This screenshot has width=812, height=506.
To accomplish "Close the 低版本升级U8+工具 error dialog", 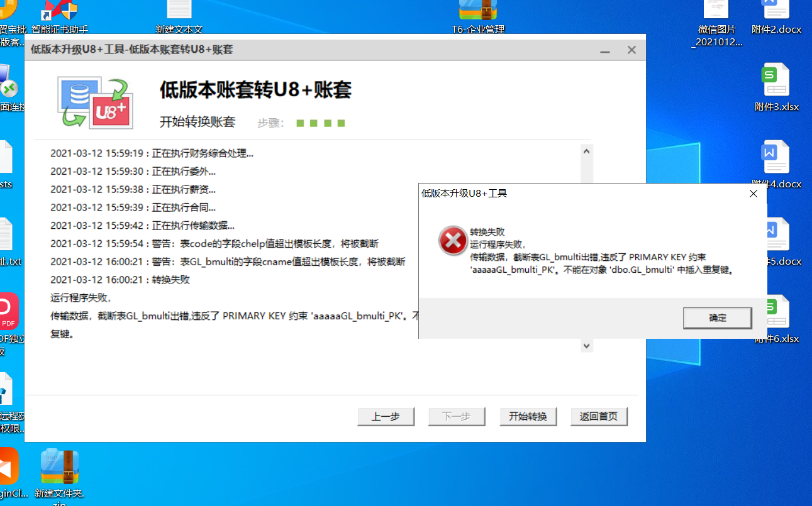I will [x=754, y=194].
